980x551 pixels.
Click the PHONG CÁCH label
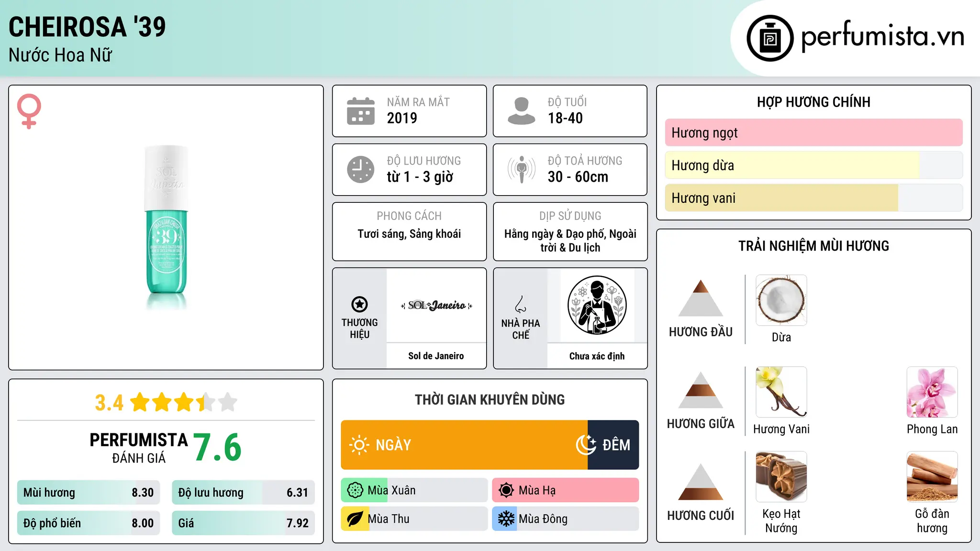pos(409,216)
